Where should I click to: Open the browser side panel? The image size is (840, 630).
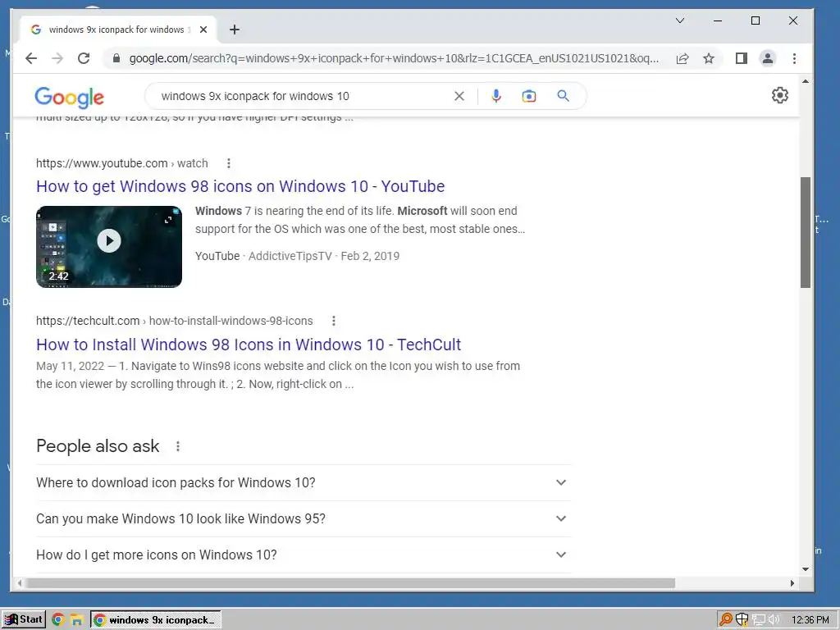[742, 58]
